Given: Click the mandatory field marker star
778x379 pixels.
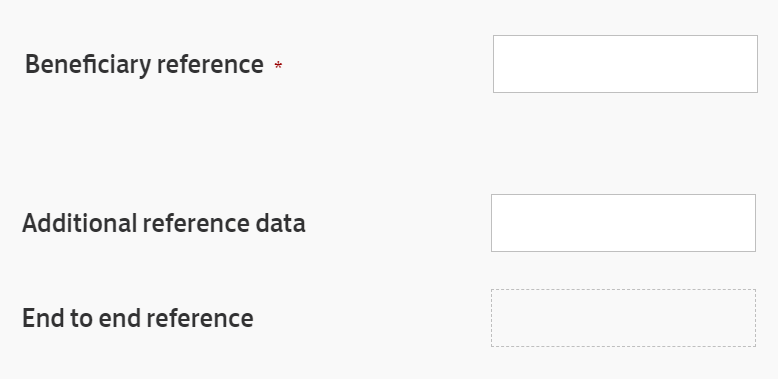Looking at the screenshot, I should (278, 65).
